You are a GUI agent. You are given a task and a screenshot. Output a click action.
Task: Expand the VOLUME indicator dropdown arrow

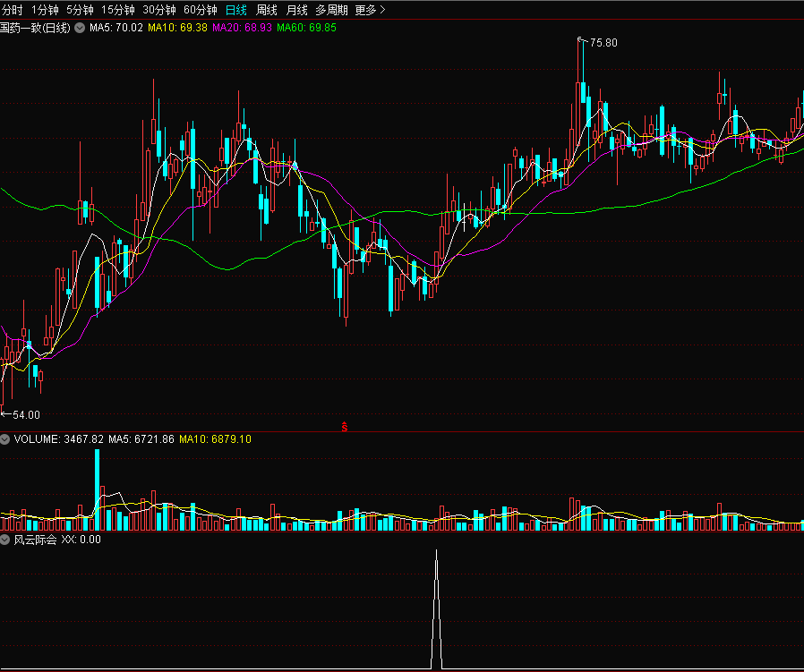pos(5,439)
